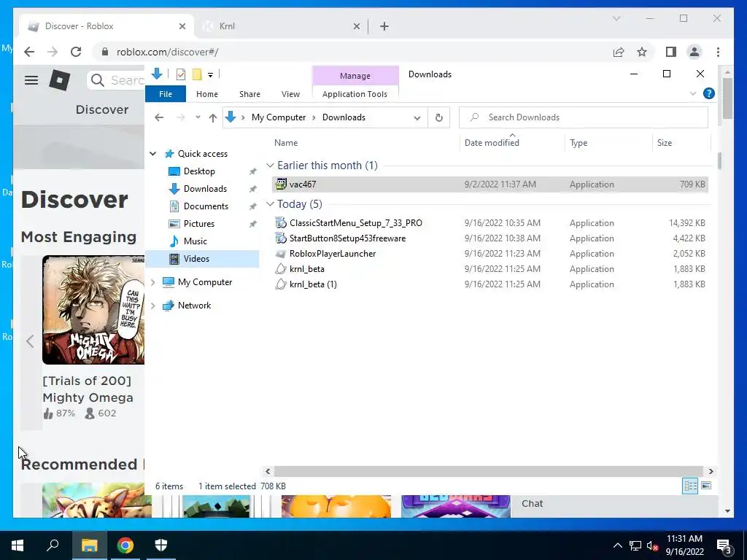Show hidden system tray icons
Image resolution: width=747 pixels, height=560 pixels.
point(617,545)
